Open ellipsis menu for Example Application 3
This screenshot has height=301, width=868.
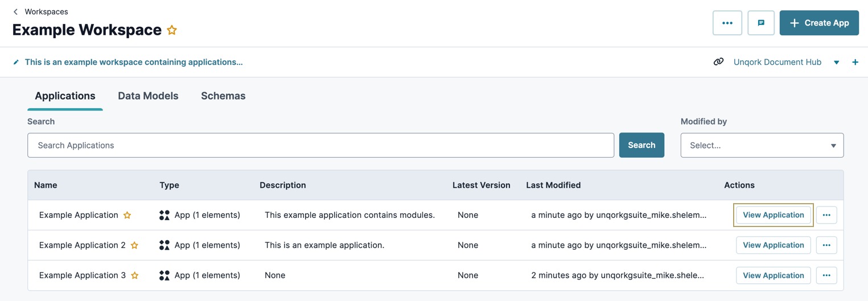[826, 275]
